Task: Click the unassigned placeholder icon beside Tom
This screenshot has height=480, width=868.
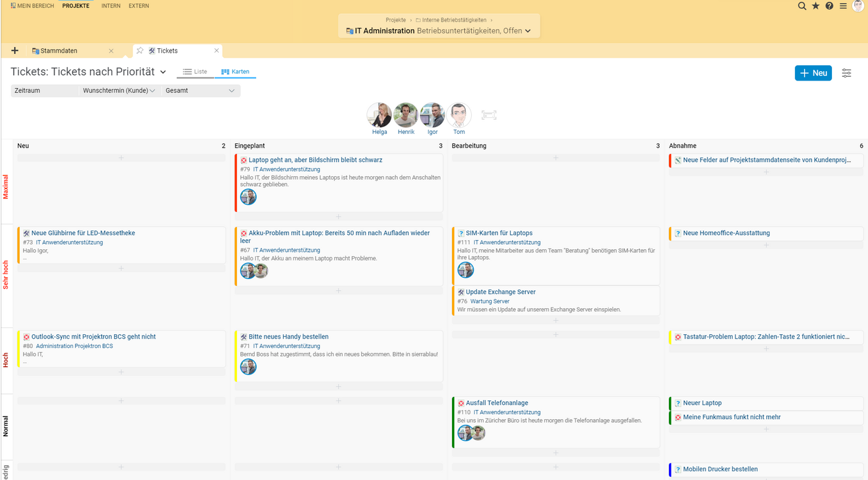Action: tap(489, 115)
